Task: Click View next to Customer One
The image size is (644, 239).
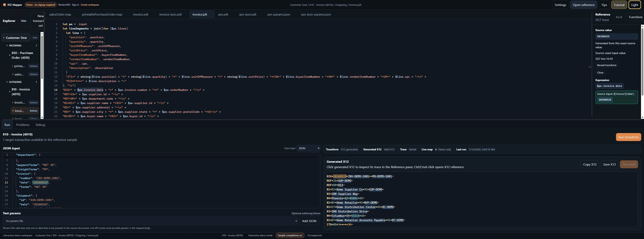Action: point(35,38)
